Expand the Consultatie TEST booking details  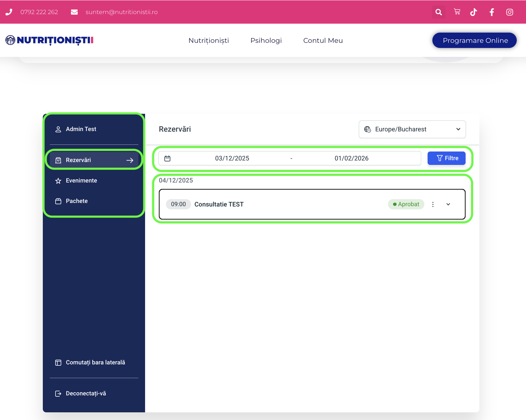[x=448, y=205]
